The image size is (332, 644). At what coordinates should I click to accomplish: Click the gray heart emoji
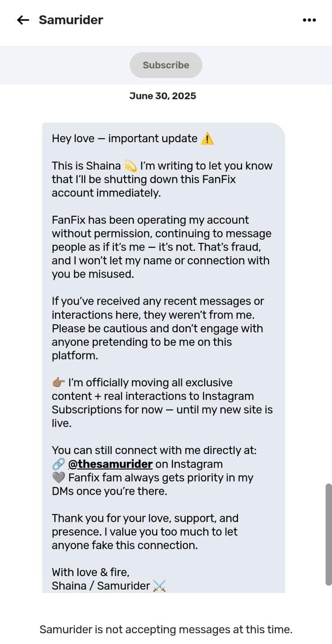pyautogui.click(x=58, y=478)
